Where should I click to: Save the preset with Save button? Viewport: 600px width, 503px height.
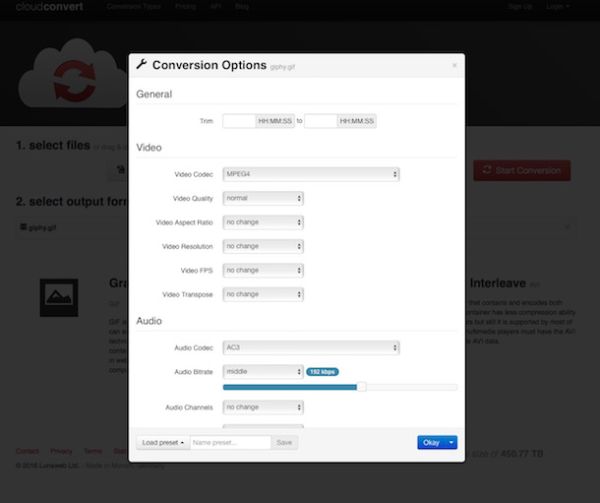coord(284,443)
